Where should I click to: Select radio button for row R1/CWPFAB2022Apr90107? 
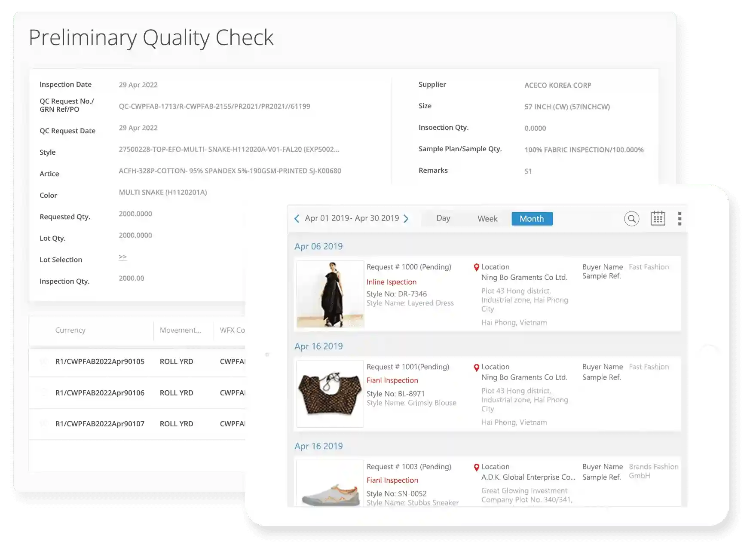[43, 424]
